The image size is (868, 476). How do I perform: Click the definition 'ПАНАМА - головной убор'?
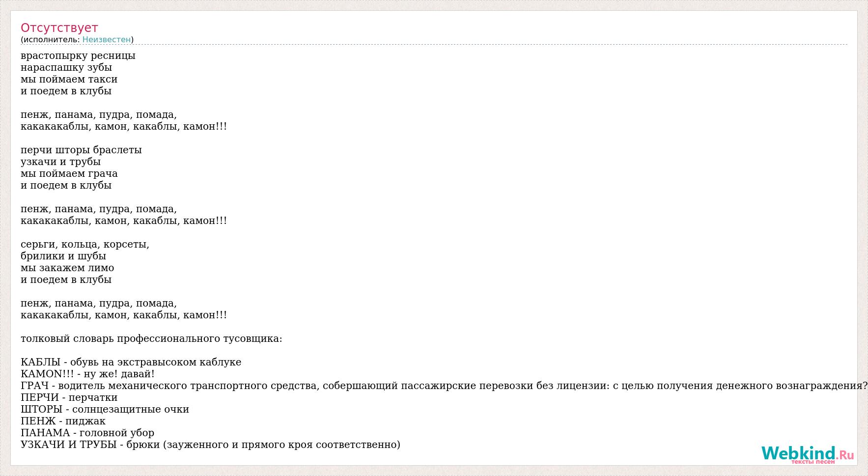pos(87,433)
